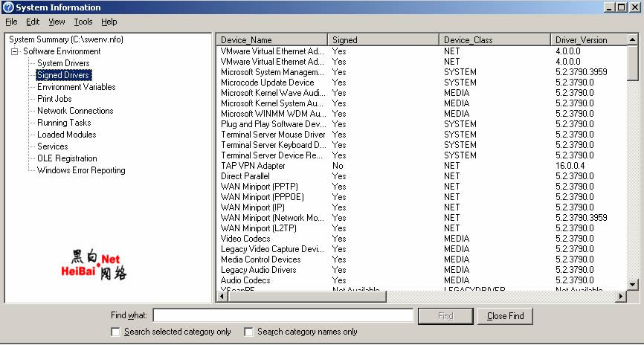644x345 pixels.
Task: Click the Close Find button
Action: click(505, 316)
